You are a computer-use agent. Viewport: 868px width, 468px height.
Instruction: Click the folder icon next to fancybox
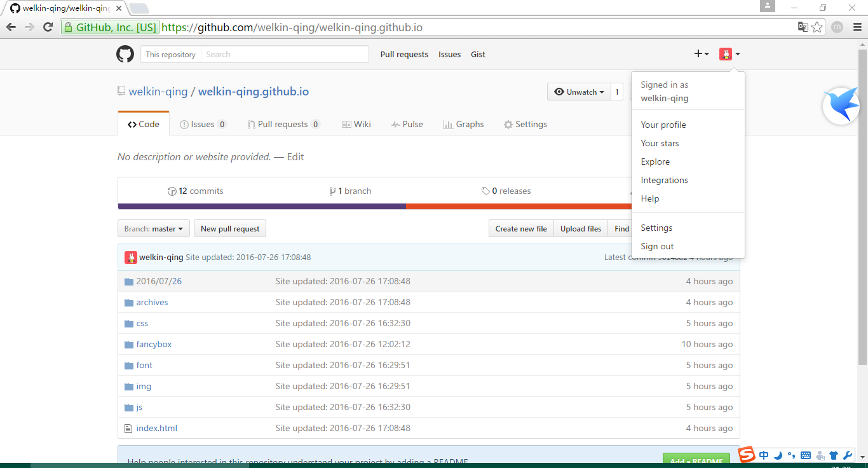129,344
